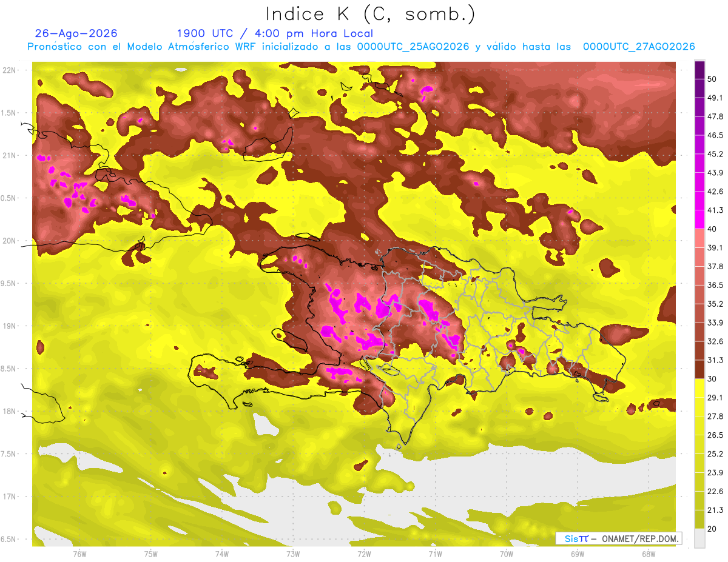728x562 pixels.
Task: Click the "76W" longitude label
Action: pos(79,554)
